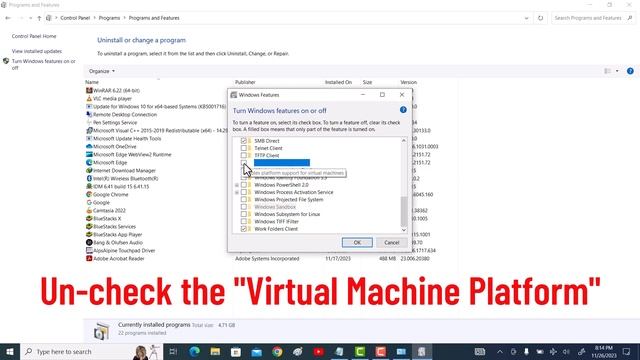Open Mail app from taskbar
This screenshot has height=360, width=640.
point(256,351)
